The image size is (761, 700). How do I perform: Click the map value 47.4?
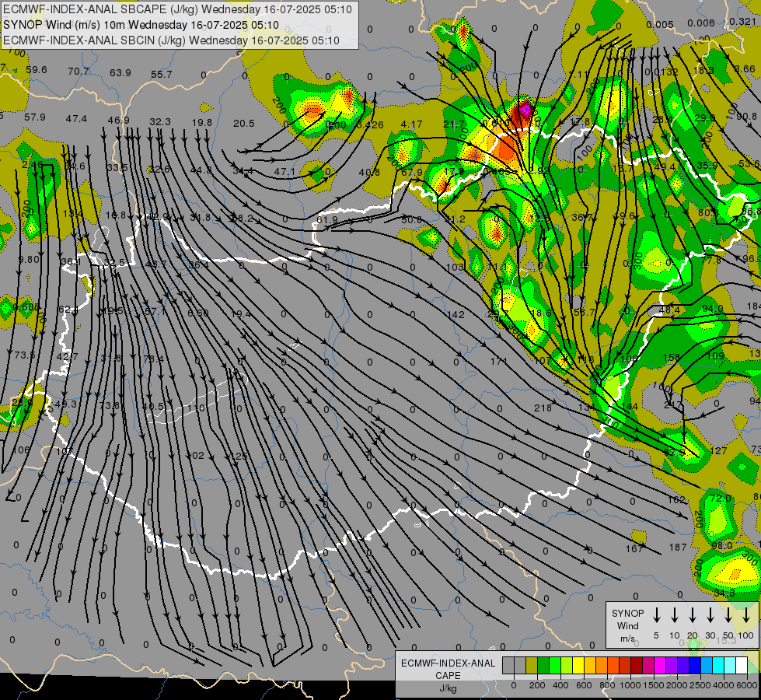77,119
